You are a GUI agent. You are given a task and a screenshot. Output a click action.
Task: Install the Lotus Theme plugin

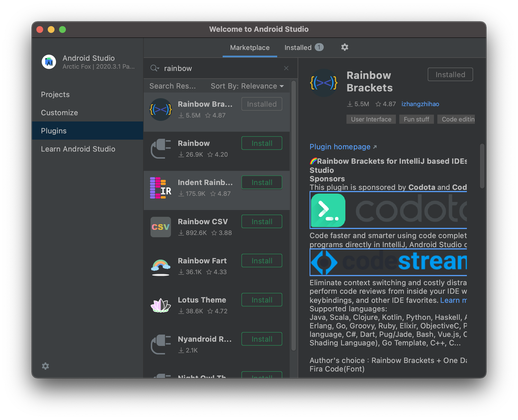(262, 300)
